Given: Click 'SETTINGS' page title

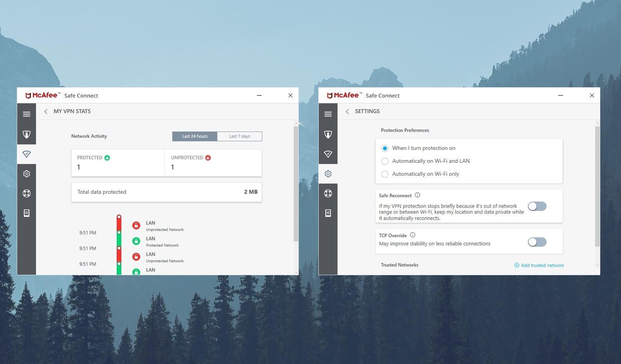Looking at the screenshot, I should tap(367, 112).
